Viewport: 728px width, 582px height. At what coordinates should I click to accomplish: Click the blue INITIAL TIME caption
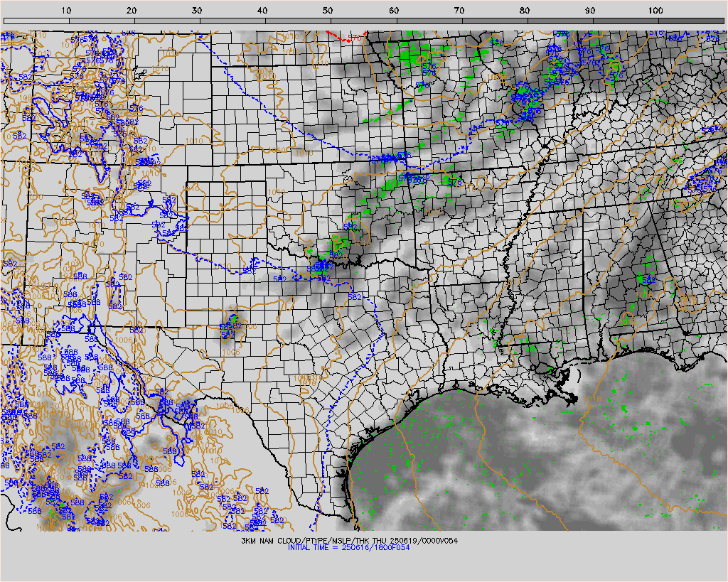pyautogui.click(x=348, y=547)
